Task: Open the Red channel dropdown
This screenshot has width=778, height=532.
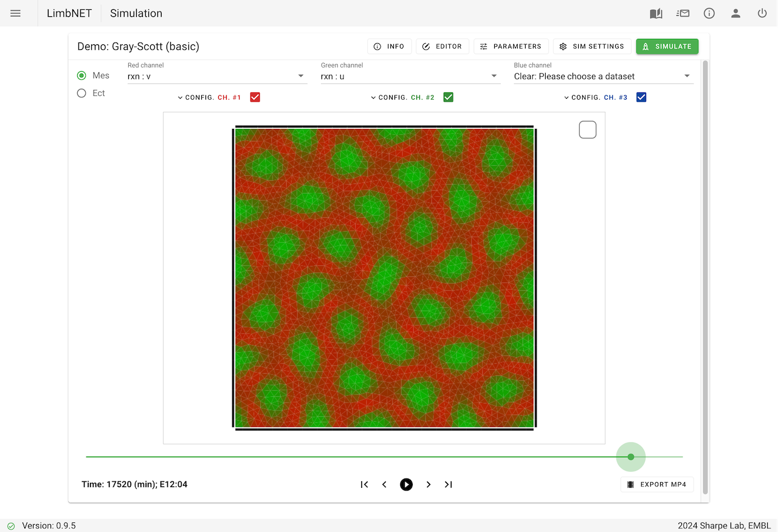Action: tap(216, 76)
